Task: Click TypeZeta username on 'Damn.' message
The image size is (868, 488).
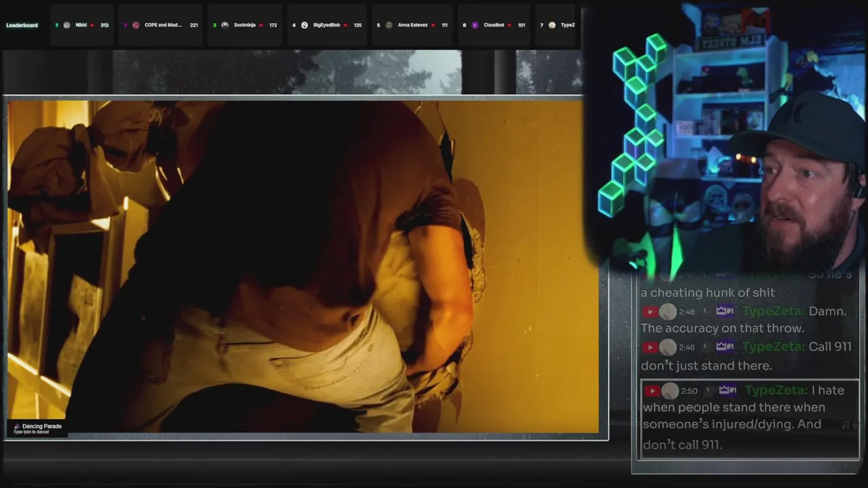Action: tap(773, 312)
